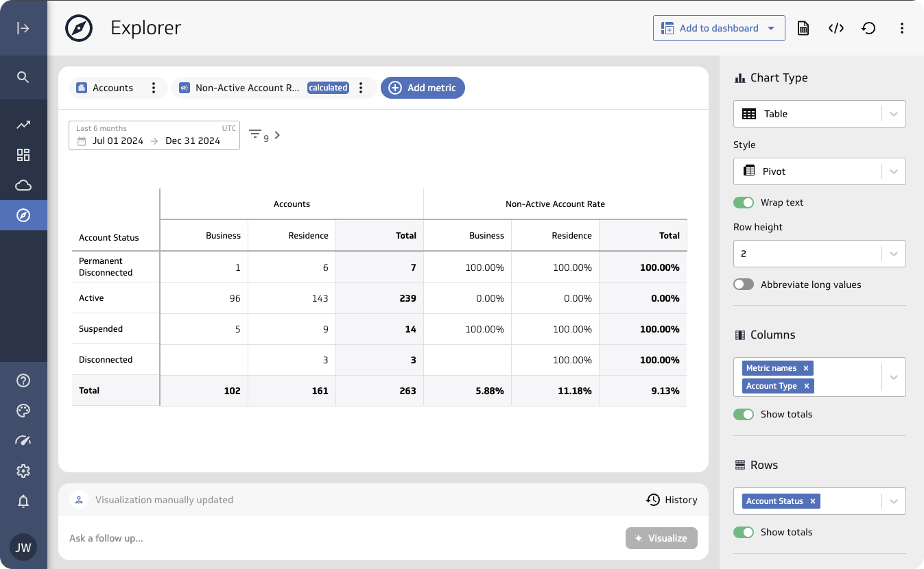Open the Chart Type Table dropdown
The image size is (924, 569).
(820, 114)
